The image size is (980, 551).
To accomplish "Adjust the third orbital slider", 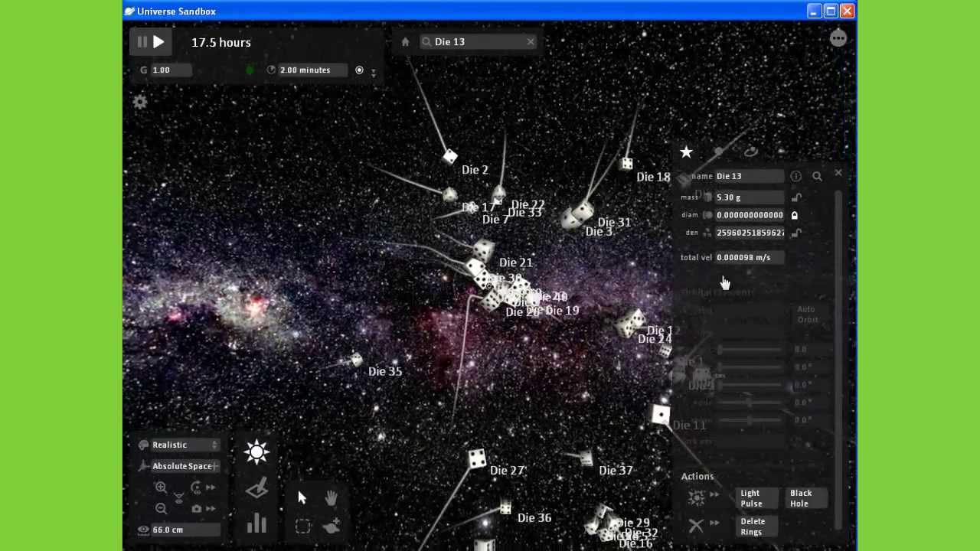I will (750, 385).
